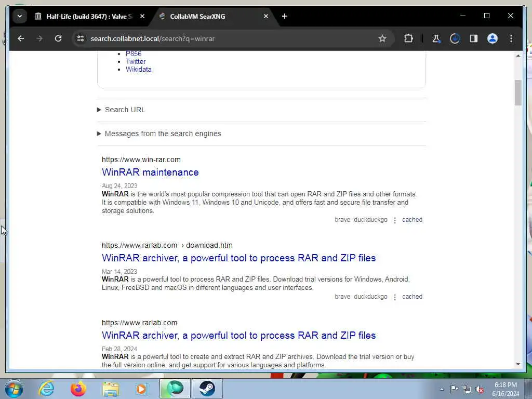Close the Half-Life (build 3647) tab
The image size is (532, 399).
pyautogui.click(x=142, y=16)
